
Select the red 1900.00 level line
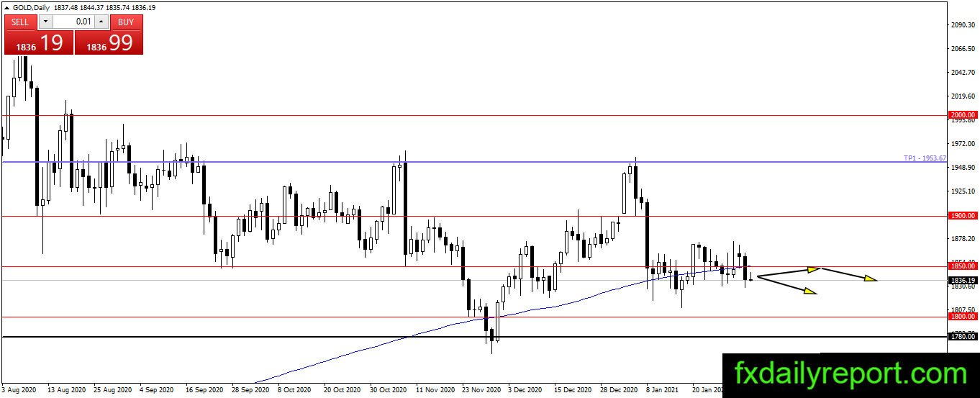[x=475, y=216]
